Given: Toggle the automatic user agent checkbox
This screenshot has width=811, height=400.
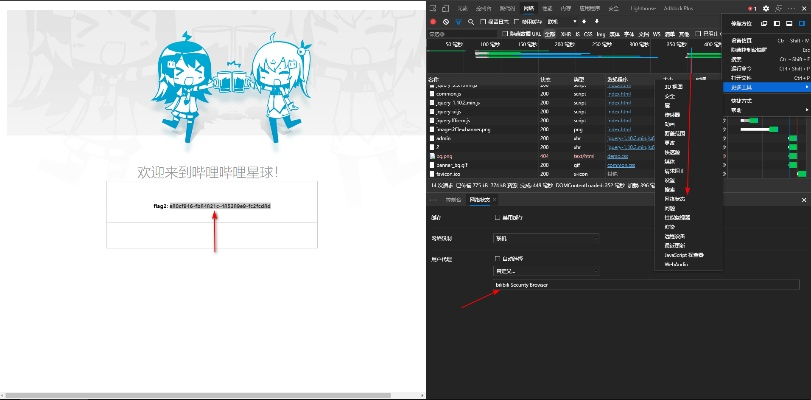Looking at the screenshot, I should pyautogui.click(x=498, y=258).
